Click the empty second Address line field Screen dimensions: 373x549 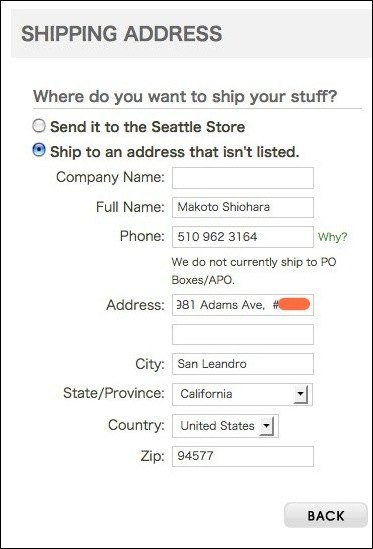pyautogui.click(x=243, y=334)
